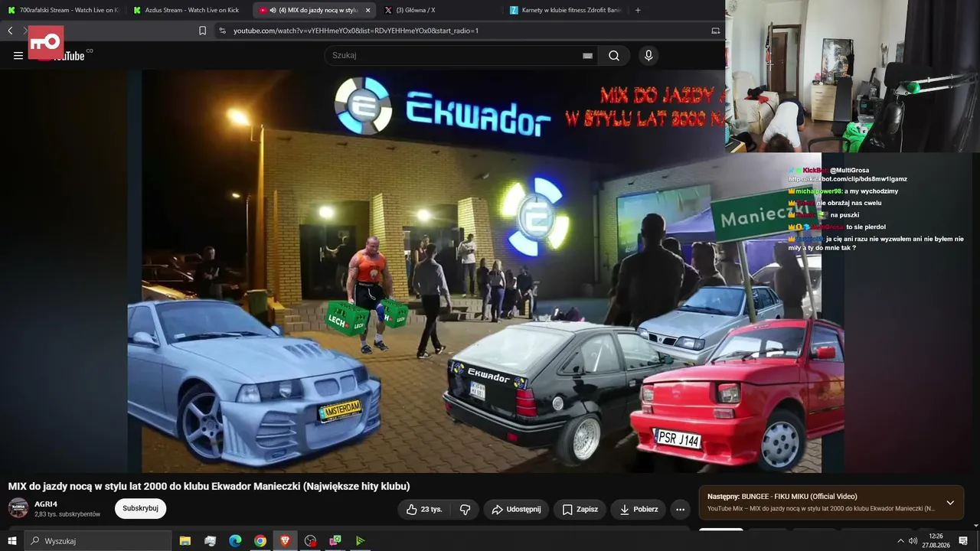
Task: Click the browser address bar URL
Action: pos(356,31)
